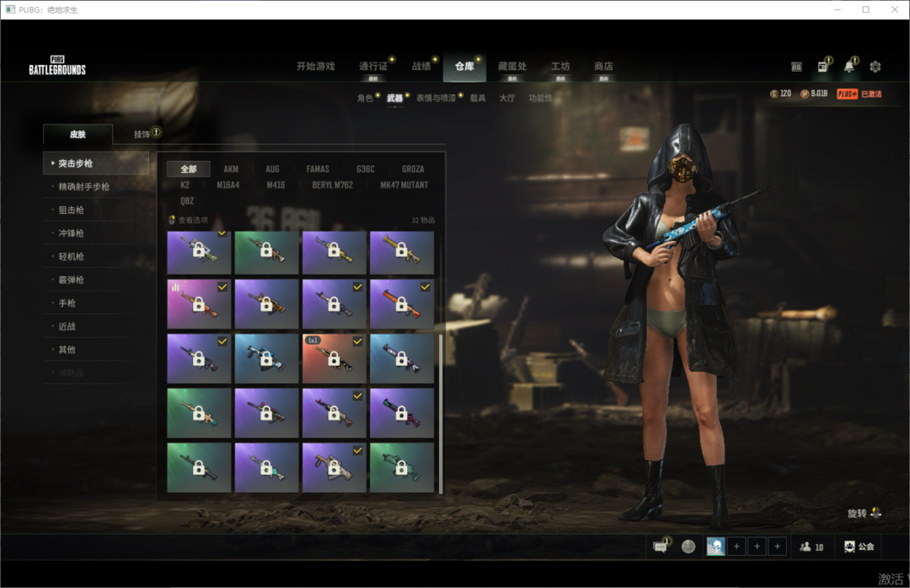
Task: Click the 1x1 label on the red skin
Action: coord(313,340)
